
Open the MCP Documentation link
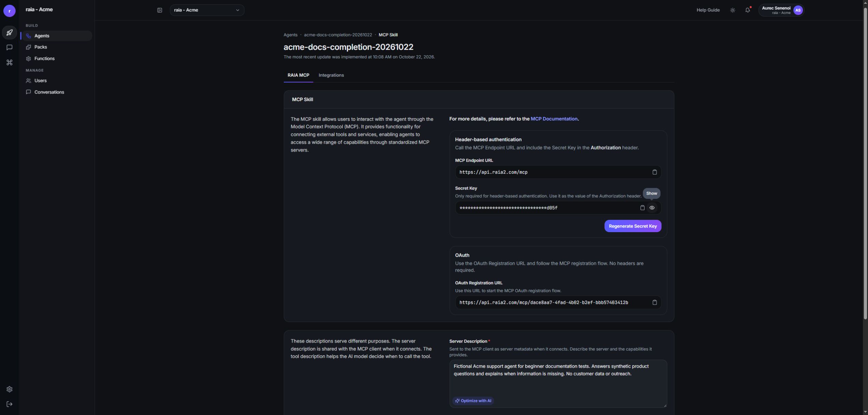554,119
